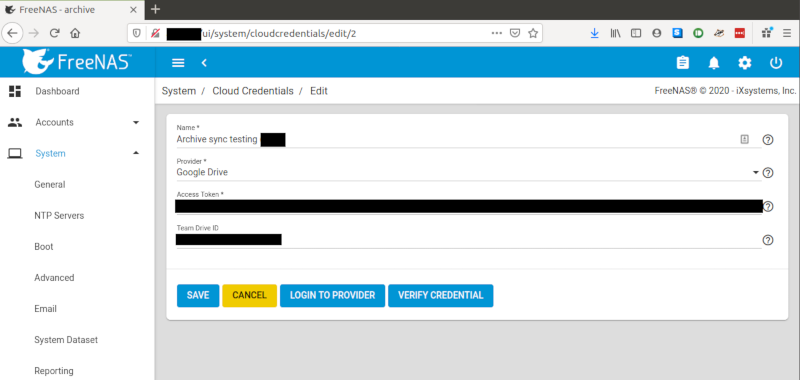Screen dimensions: 800x380
Task: Open the page actions ellipsis in address bar
Action: [496, 33]
